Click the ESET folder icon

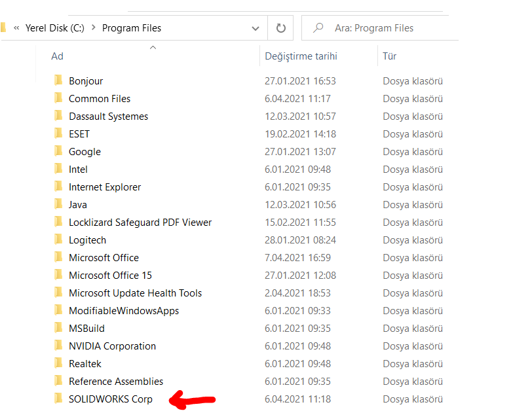coord(58,134)
